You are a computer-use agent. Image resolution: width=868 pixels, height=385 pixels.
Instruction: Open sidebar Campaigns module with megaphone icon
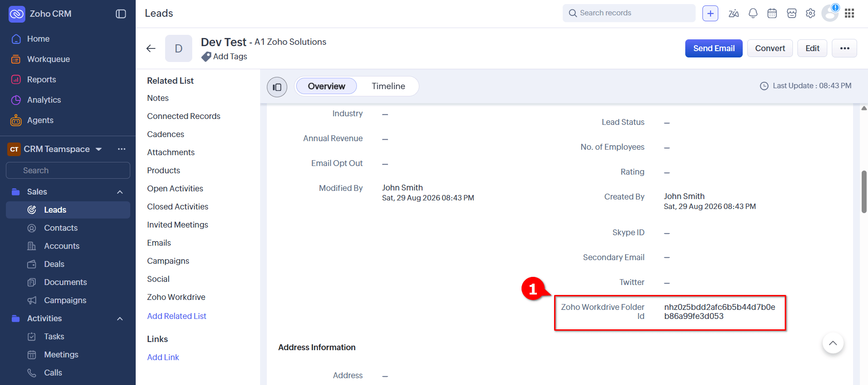tap(65, 300)
